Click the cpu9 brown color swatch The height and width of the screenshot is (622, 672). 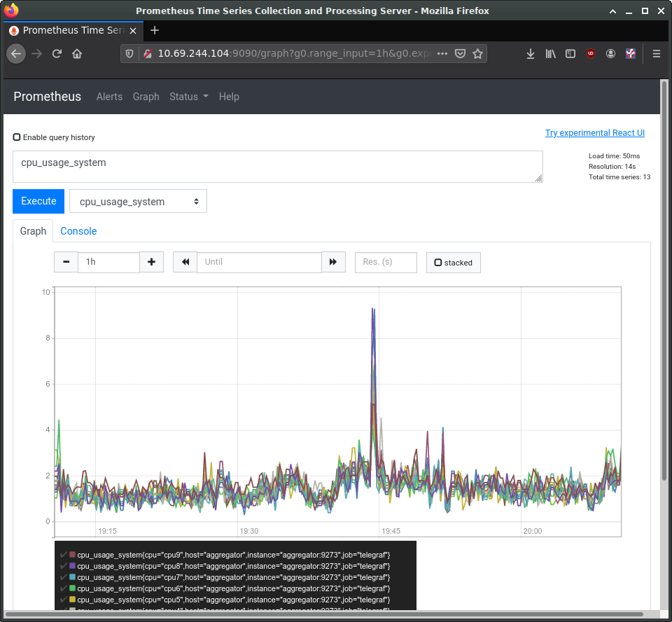72,554
